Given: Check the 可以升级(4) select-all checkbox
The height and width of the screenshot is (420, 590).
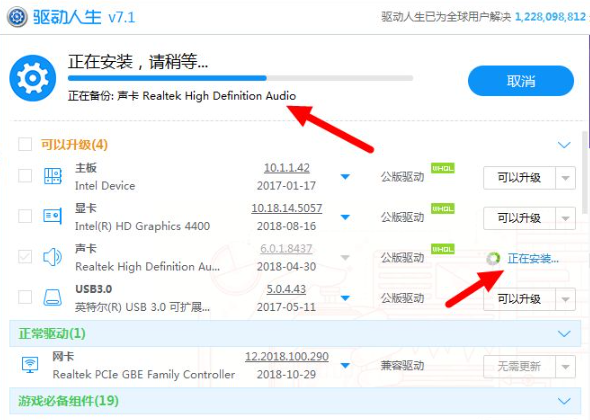Looking at the screenshot, I should 25,144.
